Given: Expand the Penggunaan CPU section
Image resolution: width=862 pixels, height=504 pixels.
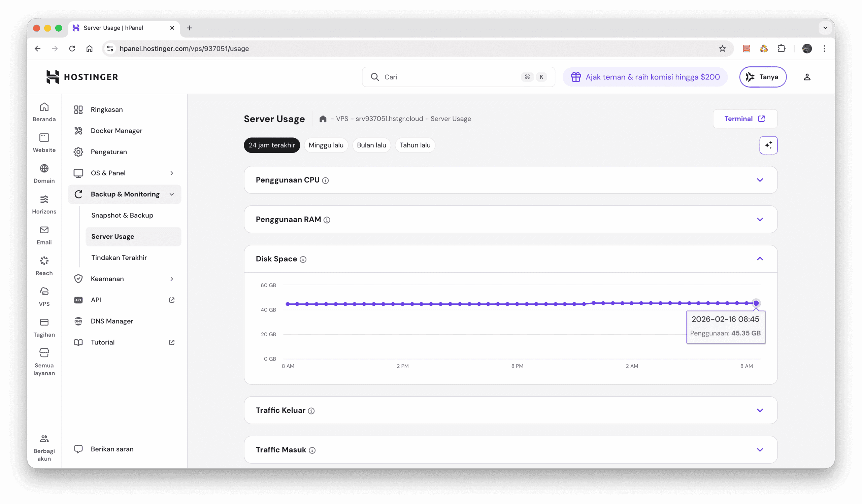Looking at the screenshot, I should coord(760,180).
